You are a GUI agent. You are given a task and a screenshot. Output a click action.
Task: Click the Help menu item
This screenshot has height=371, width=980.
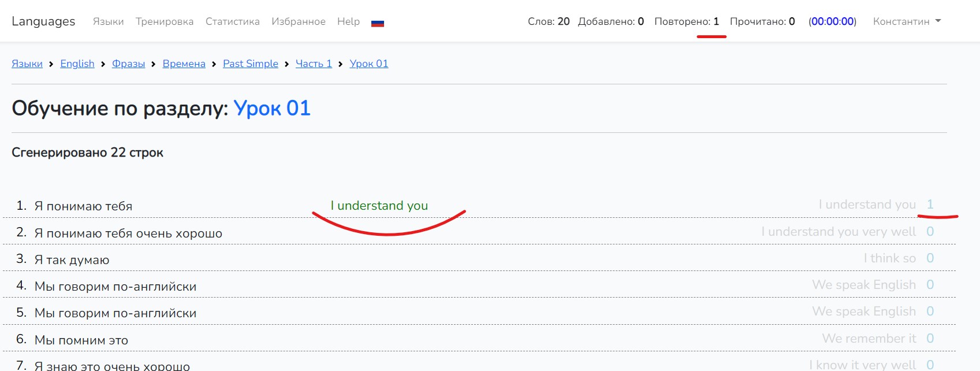pos(348,21)
